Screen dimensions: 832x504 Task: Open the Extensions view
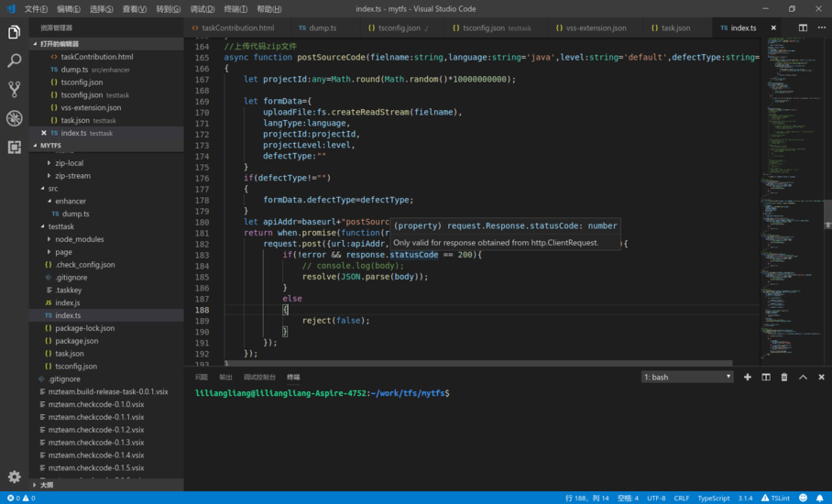14,147
